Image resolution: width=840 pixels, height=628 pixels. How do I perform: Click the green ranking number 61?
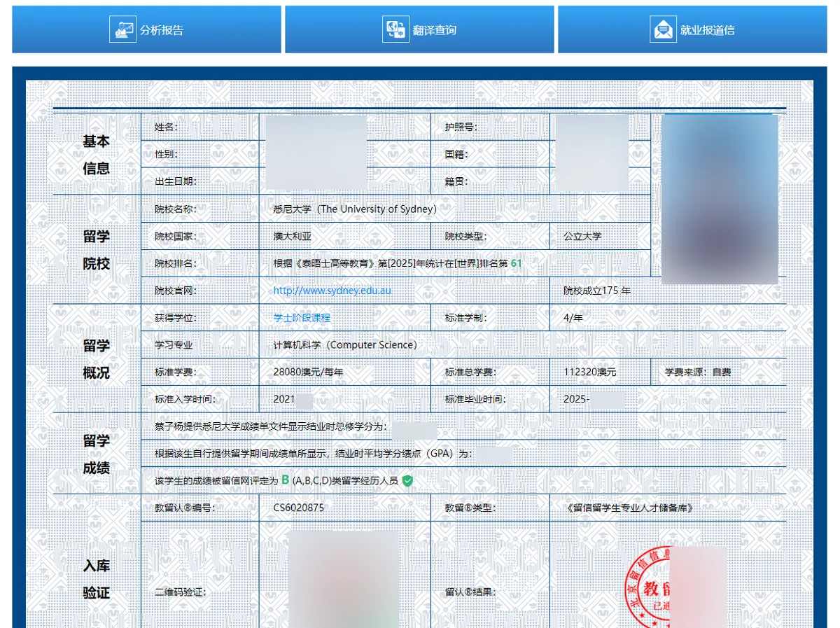[517, 263]
